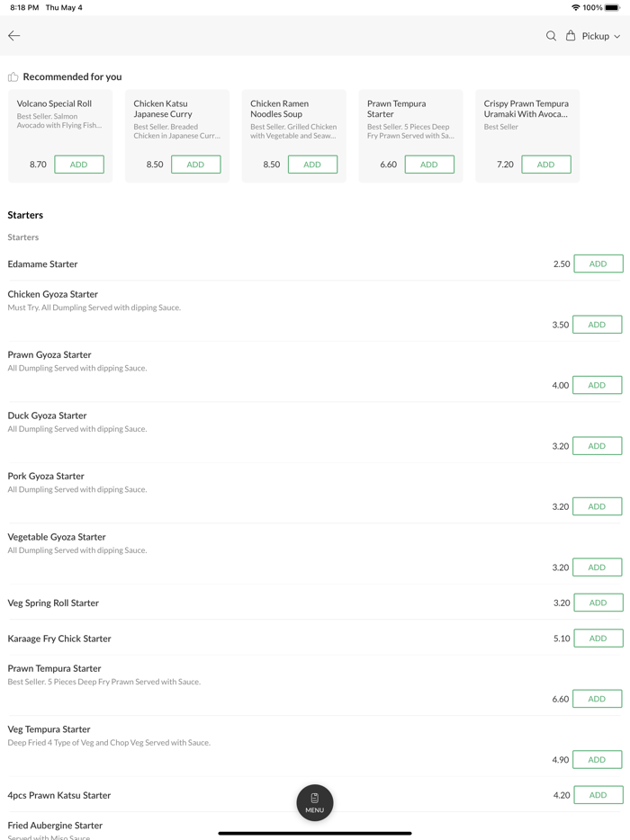Tap the back arrow icon
This screenshot has height=840, width=630.
(14, 36)
